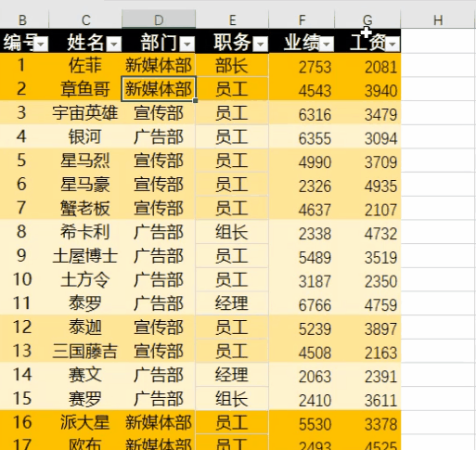Select name cell 希卡利
This screenshot has height=450, width=476.
85,232
